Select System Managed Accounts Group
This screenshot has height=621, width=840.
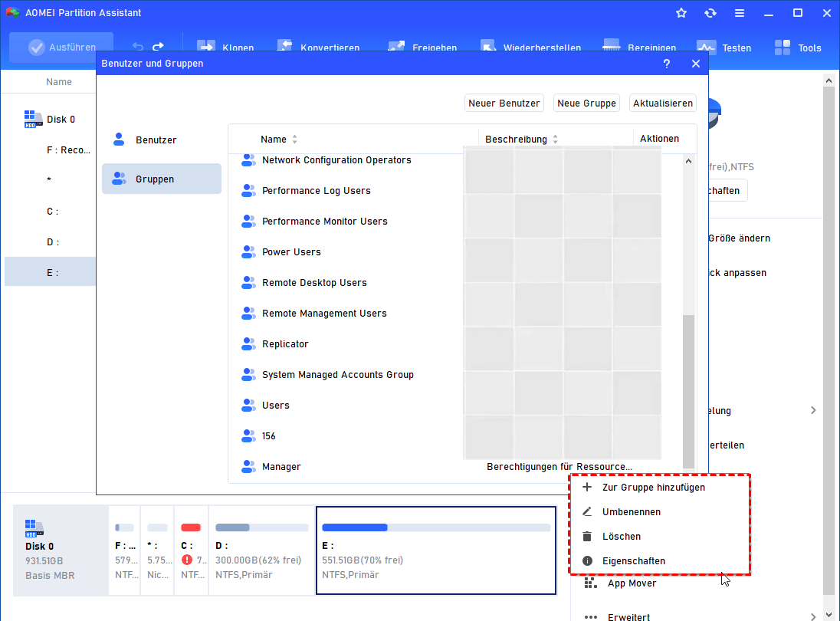pos(337,375)
